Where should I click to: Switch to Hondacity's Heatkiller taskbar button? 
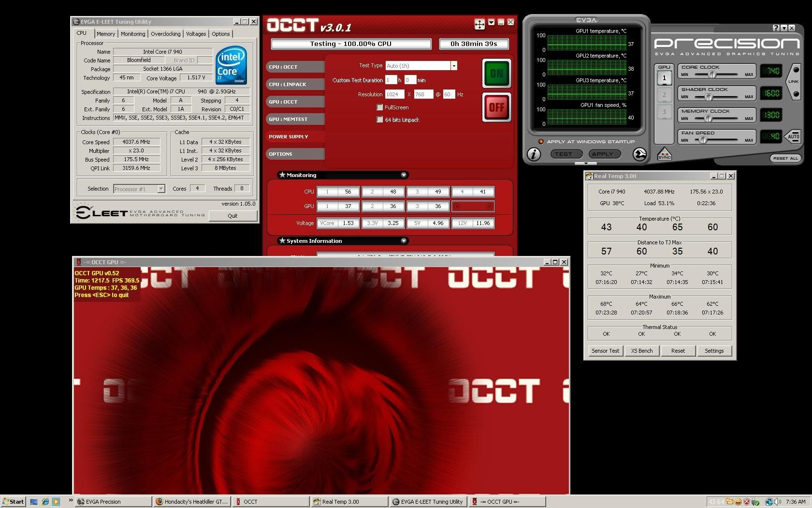coord(192,502)
